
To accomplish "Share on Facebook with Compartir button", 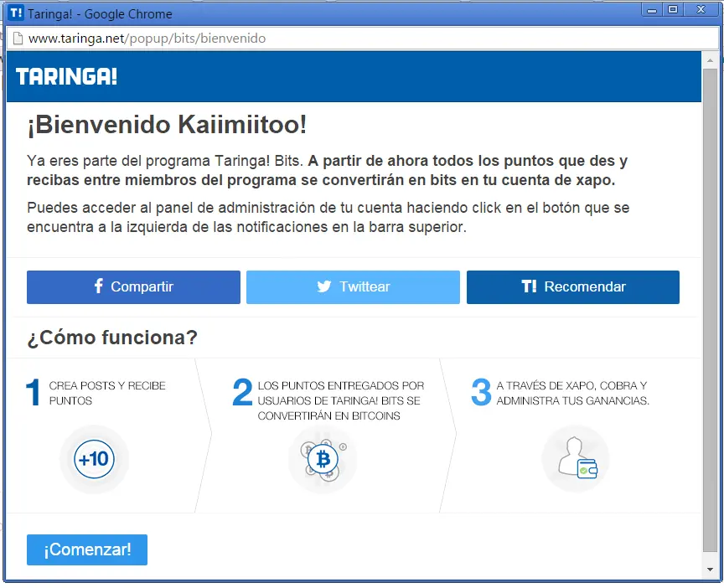I will (133, 287).
